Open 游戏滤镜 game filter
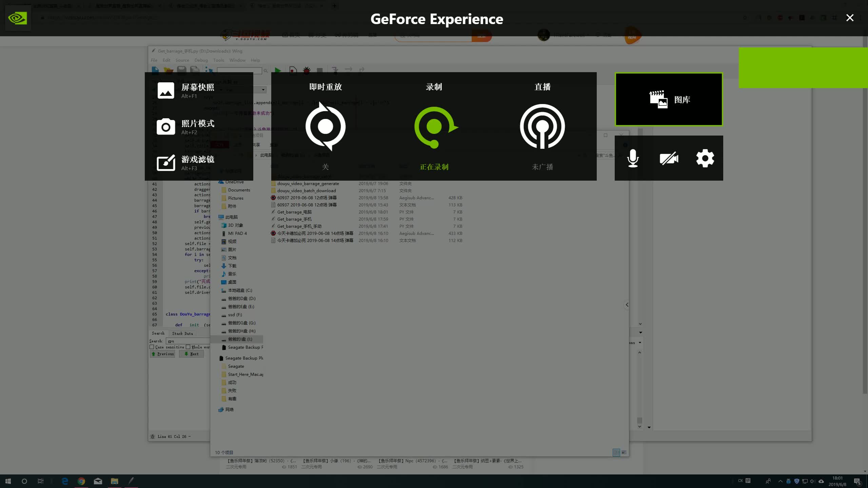Viewport: 868px width, 488px height. click(186, 163)
